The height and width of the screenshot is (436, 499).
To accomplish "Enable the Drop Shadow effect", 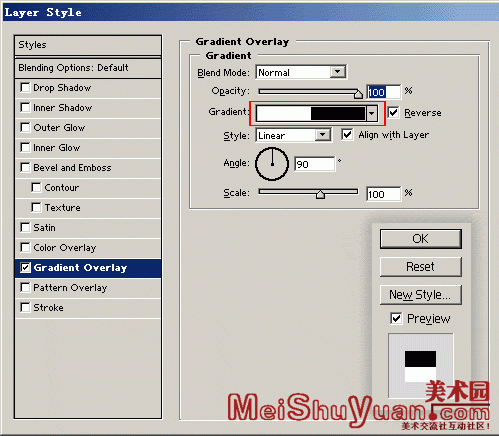I will (x=25, y=88).
